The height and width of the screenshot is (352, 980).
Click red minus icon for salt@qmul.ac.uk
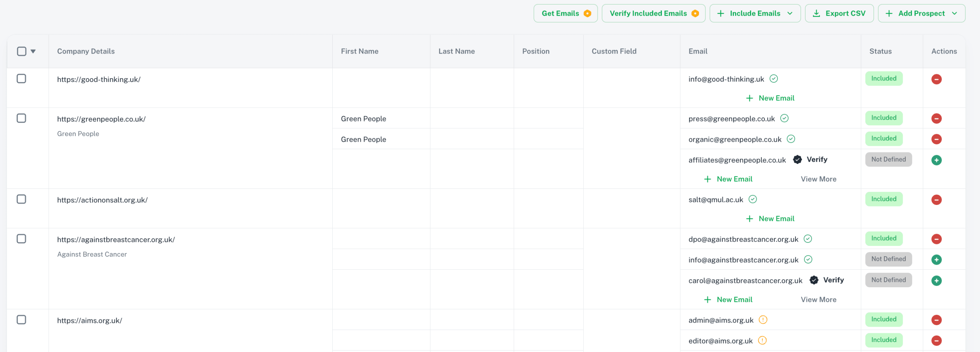[936, 200]
